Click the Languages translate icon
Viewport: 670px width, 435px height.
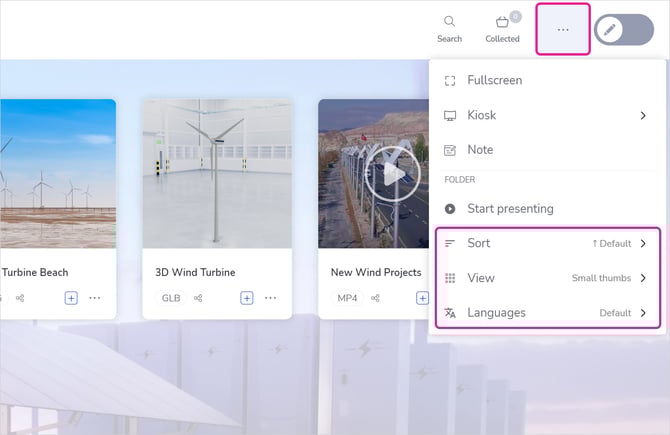pyautogui.click(x=450, y=313)
